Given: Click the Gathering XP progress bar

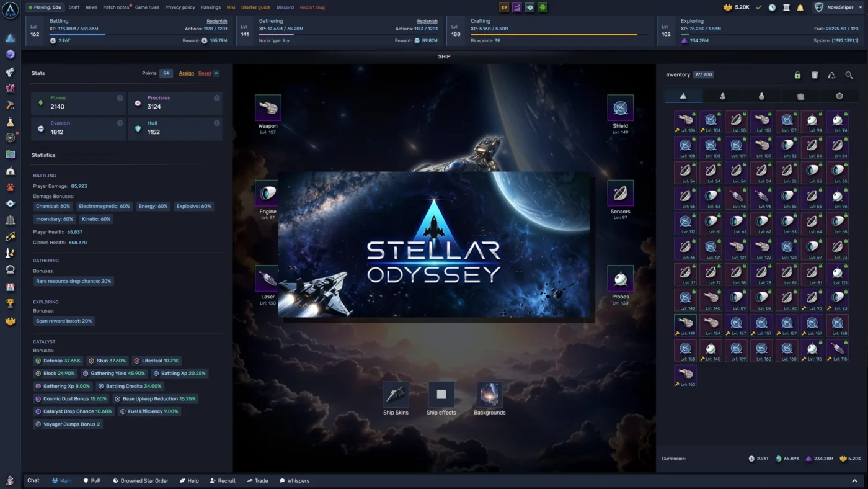Looking at the screenshot, I should coord(348,35).
